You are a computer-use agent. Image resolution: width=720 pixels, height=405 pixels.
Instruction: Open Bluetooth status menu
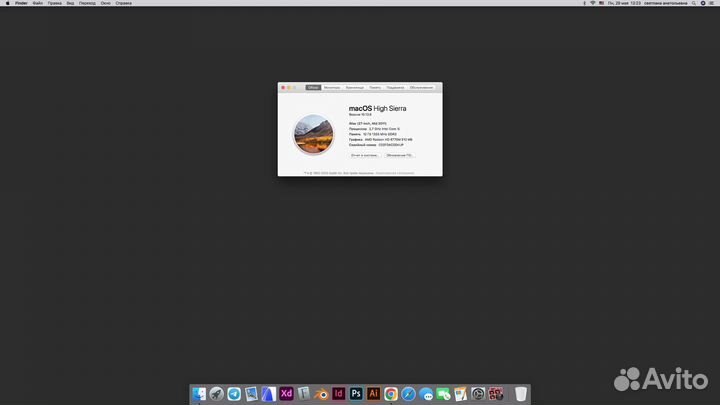click(x=584, y=3)
